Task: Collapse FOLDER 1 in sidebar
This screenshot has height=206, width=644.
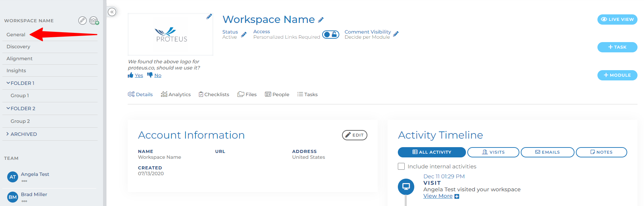Action: (8, 83)
